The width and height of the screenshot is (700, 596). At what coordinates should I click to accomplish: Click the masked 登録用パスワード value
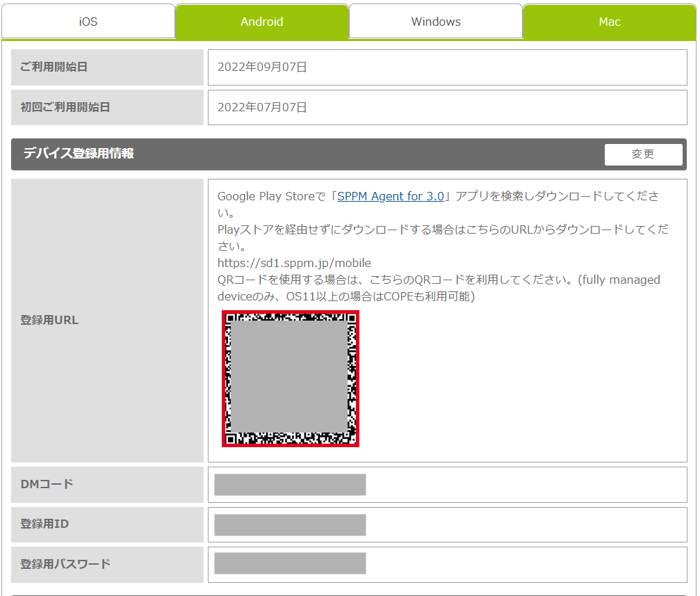coord(290,563)
